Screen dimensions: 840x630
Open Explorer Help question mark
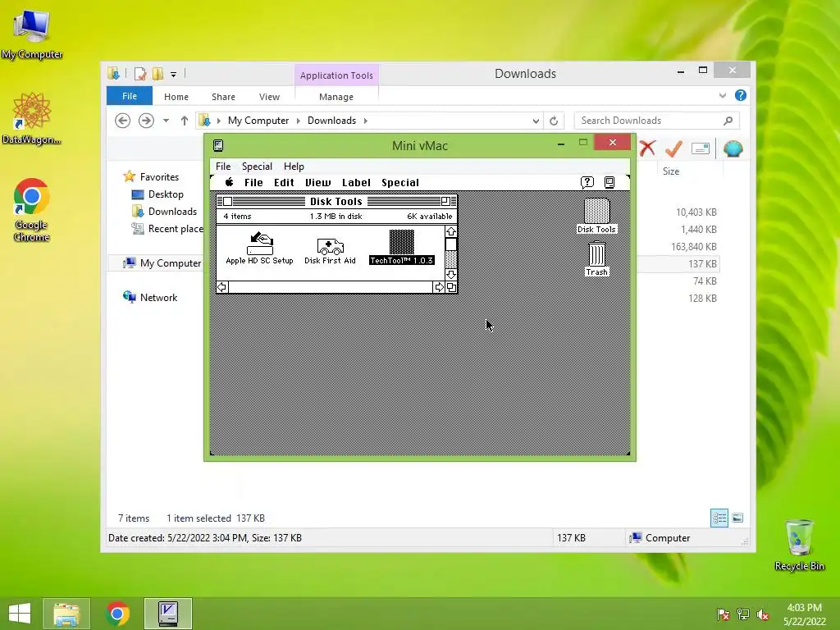click(x=741, y=95)
